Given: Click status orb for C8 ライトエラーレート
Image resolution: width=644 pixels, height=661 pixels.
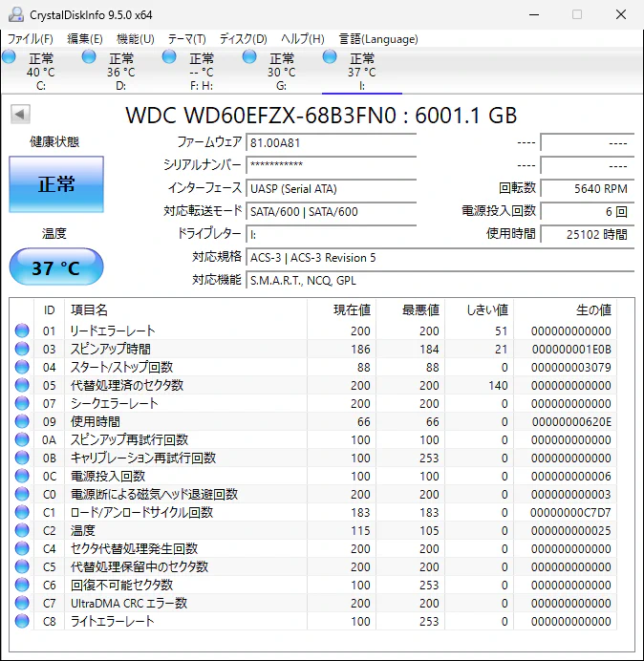Looking at the screenshot, I should (x=22, y=621).
